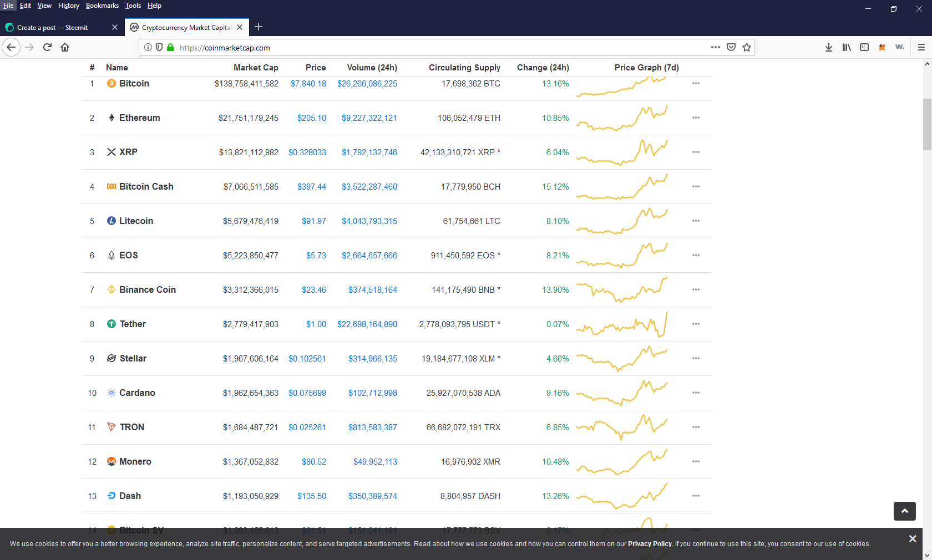
Task: Expand the Litecoin row options menu
Action: click(x=696, y=221)
